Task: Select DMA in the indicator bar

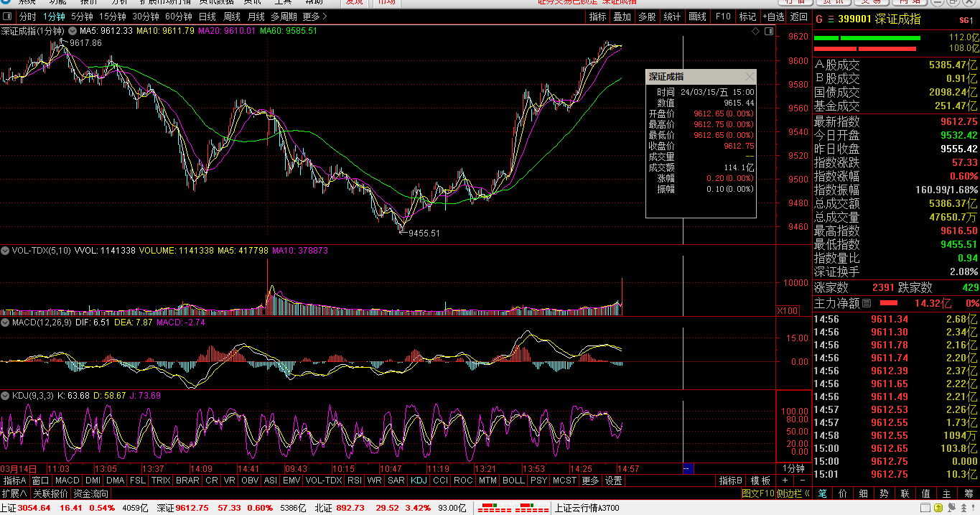Action: point(116,481)
